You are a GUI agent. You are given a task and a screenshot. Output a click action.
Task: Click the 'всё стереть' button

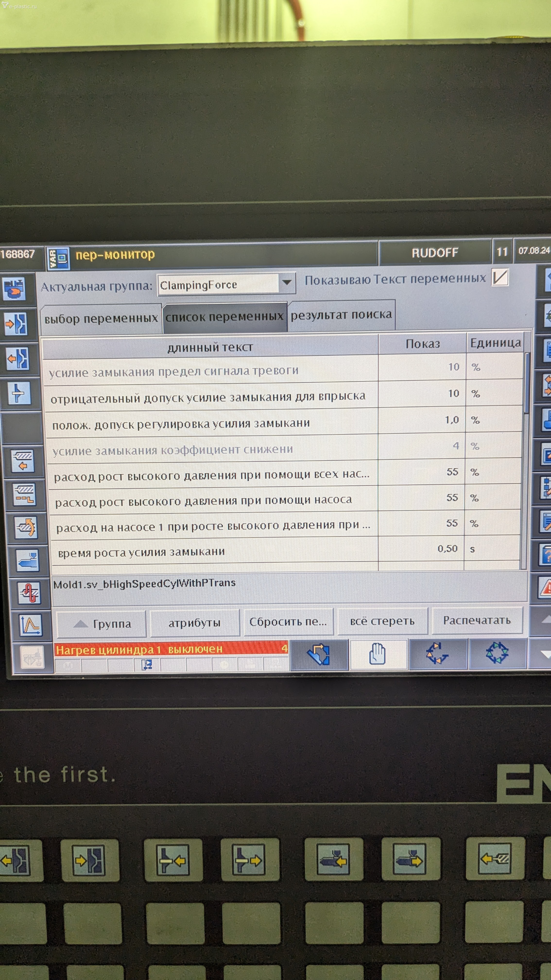click(x=382, y=622)
